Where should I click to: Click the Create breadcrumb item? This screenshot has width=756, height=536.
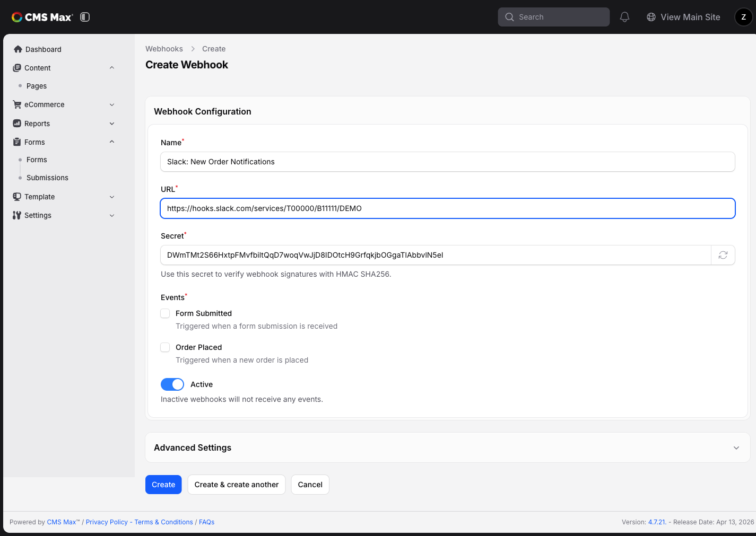(214, 49)
